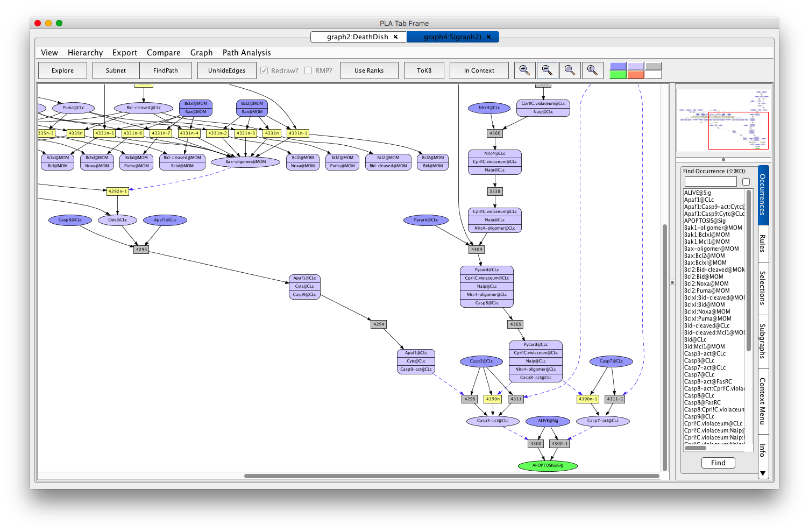809x532 pixels.
Task: Click the occurrences list horizontal scrollbar
Action: [x=695, y=448]
